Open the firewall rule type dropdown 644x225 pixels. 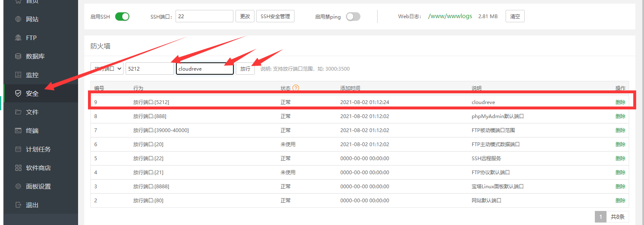tap(107, 69)
